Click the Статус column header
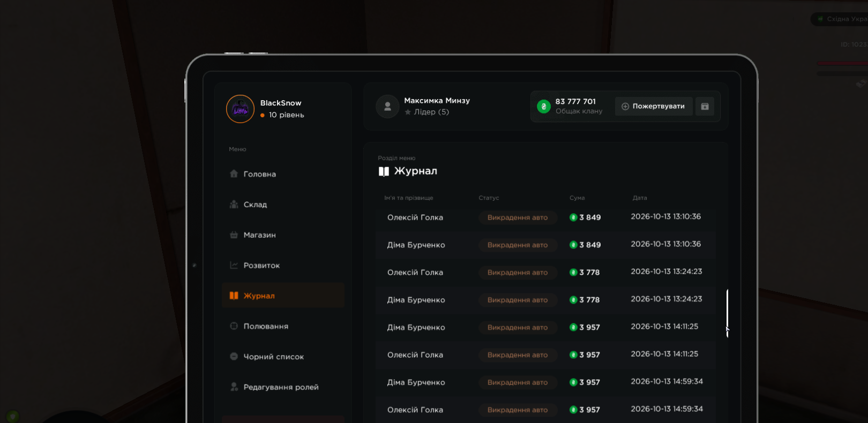 [x=489, y=198]
